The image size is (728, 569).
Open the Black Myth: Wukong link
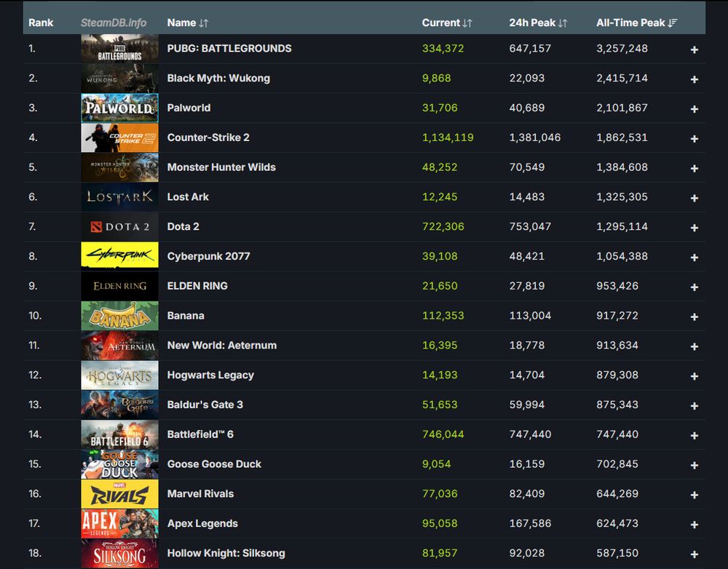218,78
